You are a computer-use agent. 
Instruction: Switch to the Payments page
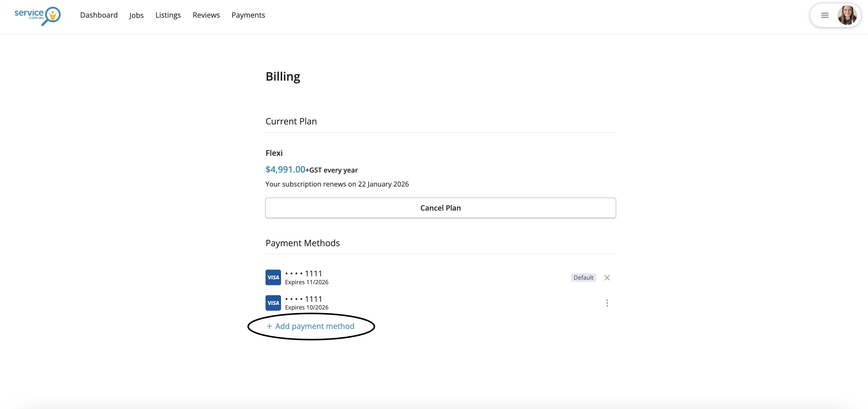pyautogui.click(x=248, y=15)
